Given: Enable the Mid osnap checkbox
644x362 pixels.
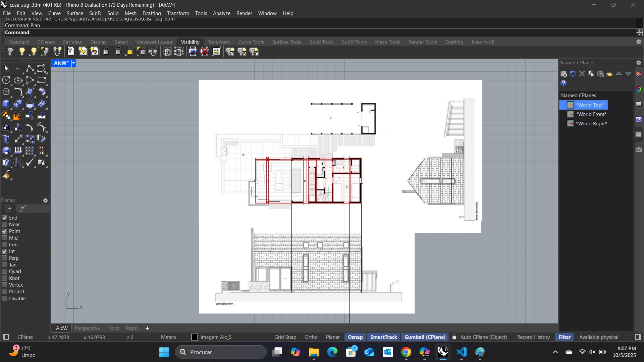Looking at the screenshot, I should coord(5,238).
